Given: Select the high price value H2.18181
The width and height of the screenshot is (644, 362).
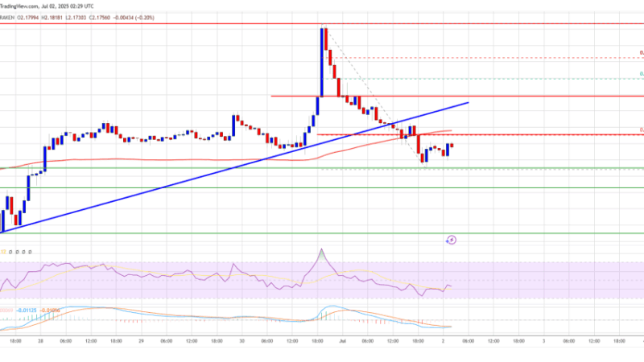Looking at the screenshot, I should point(52,18).
